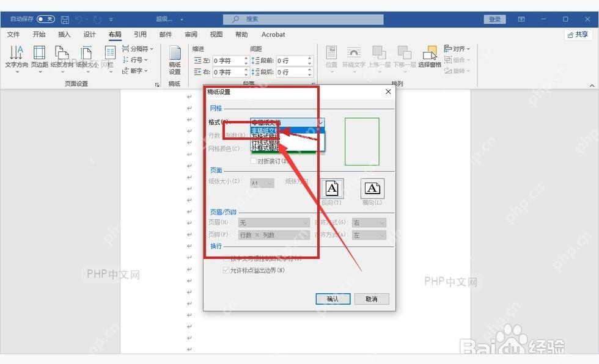Toggle the 自动保存 autosave switch

[x=45, y=19]
